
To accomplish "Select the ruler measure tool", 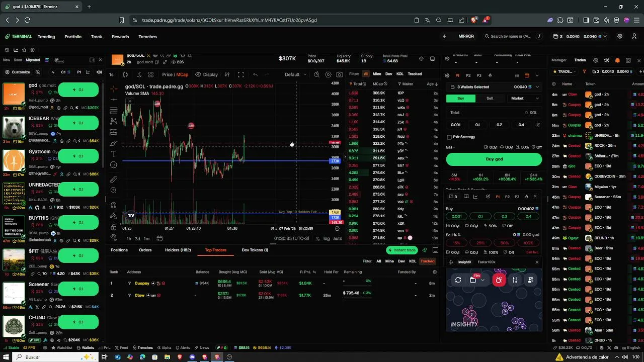I will point(114,179).
